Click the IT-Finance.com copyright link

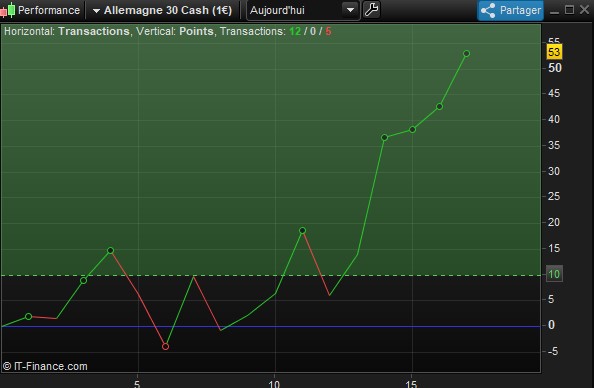click(45, 366)
